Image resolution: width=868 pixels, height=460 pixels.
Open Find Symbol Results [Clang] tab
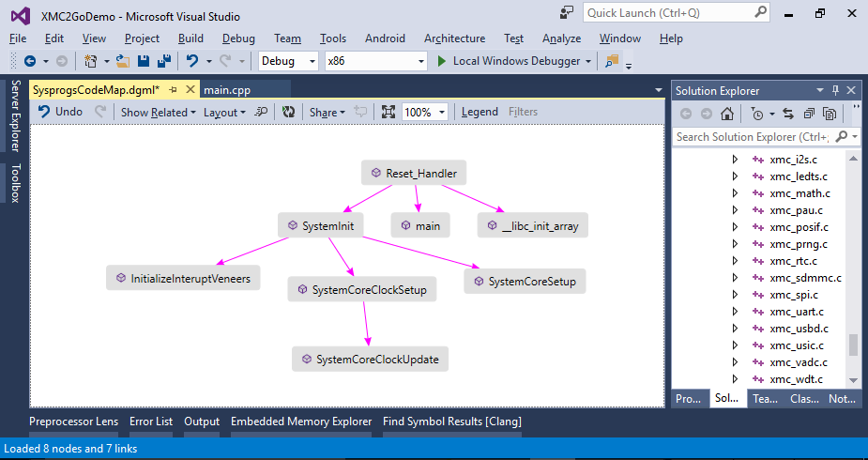pyautogui.click(x=451, y=422)
